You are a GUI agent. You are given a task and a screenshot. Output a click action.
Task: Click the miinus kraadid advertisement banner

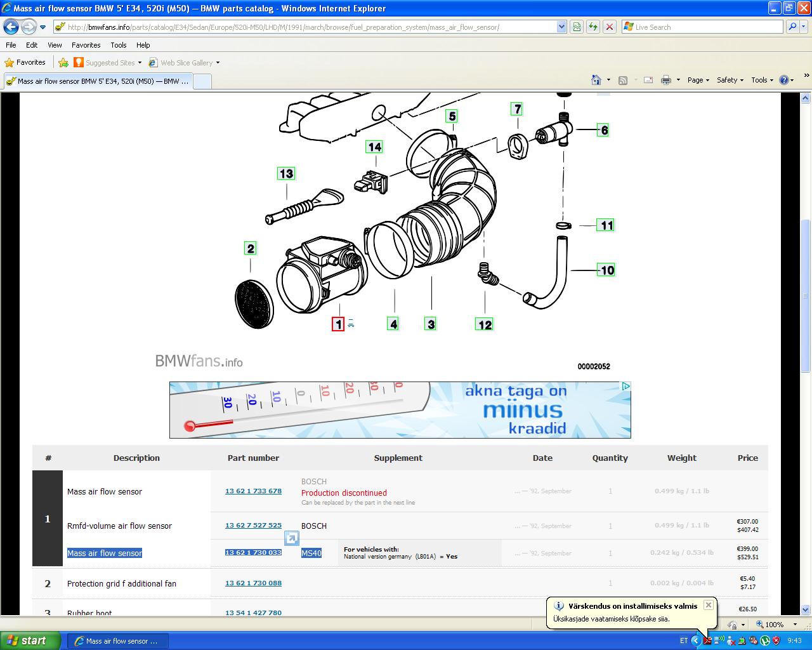pyautogui.click(x=400, y=410)
